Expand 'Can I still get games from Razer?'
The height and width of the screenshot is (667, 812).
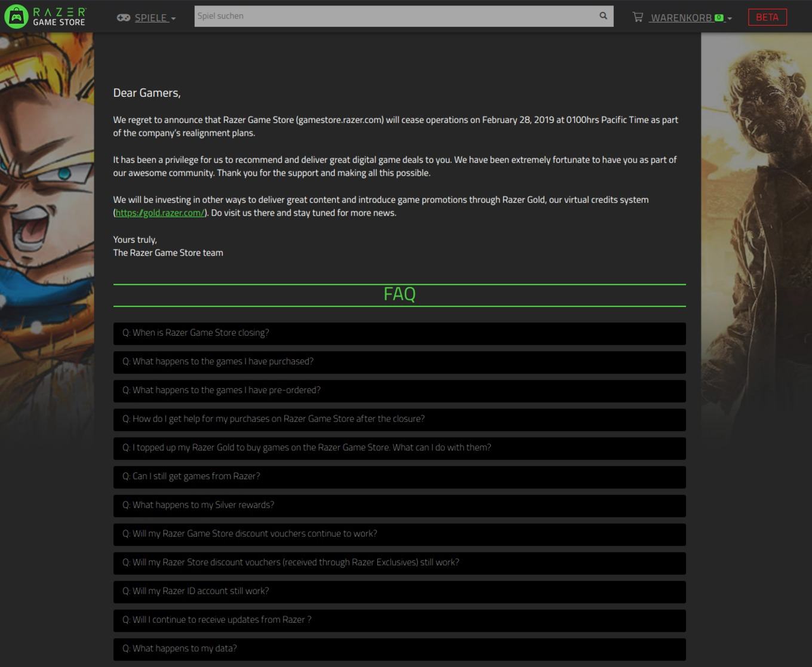tap(399, 477)
